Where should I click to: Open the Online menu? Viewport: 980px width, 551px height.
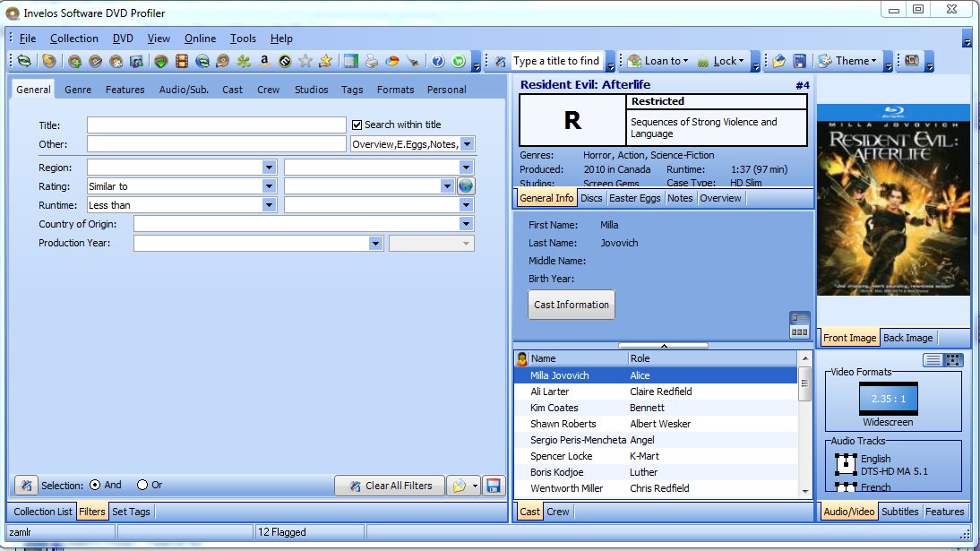[x=200, y=39]
